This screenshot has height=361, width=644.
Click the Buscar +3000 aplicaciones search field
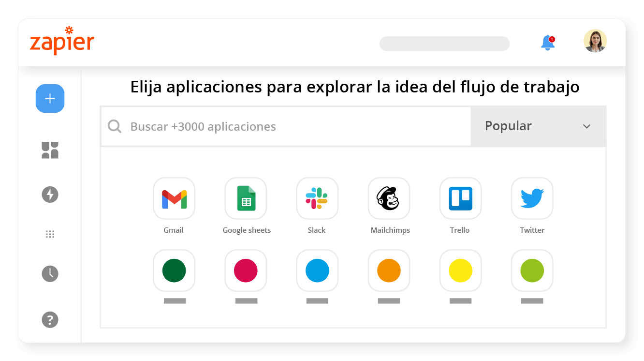click(285, 126)
